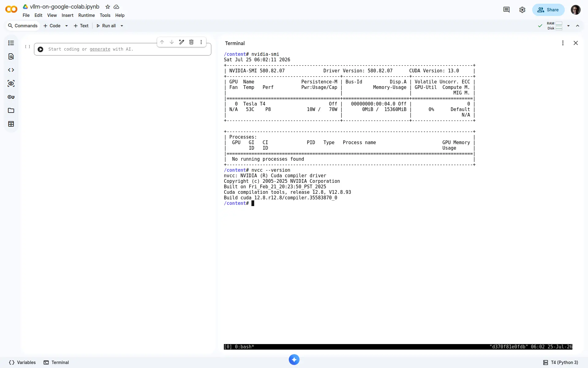Run all cells in the notebook
This screenshot has height=368, width=588.
pos(106,26)
